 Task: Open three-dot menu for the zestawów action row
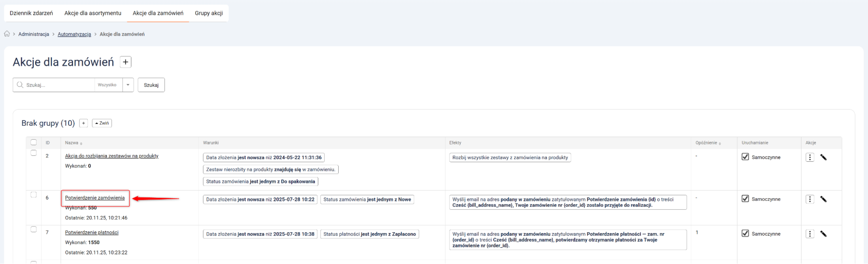point(810,157)
